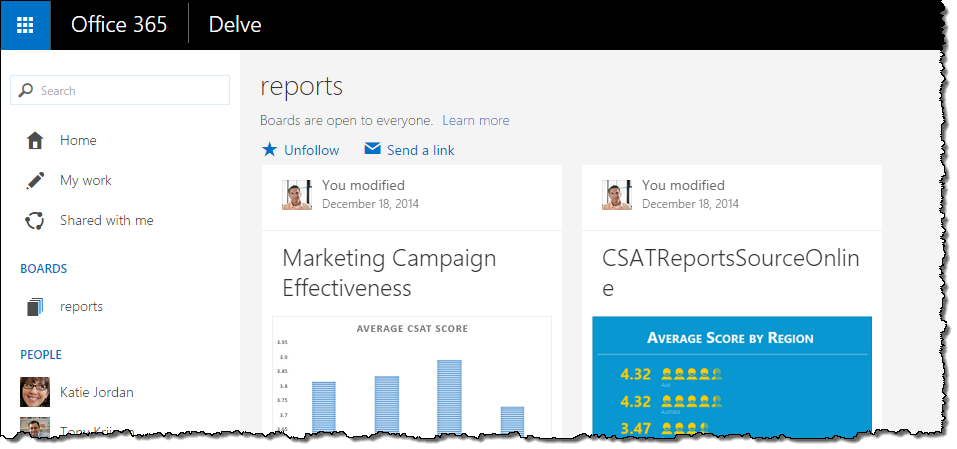957x449 pixels.
Task: Focus the Search input box
Action: (120, 90)
